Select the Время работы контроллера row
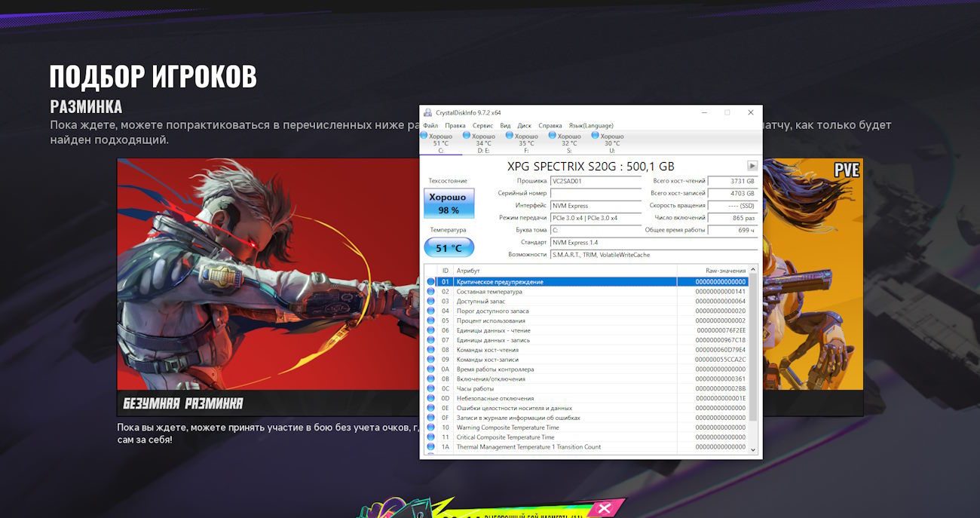The height and width of the screenshot is (518, 980). (586, 369)
